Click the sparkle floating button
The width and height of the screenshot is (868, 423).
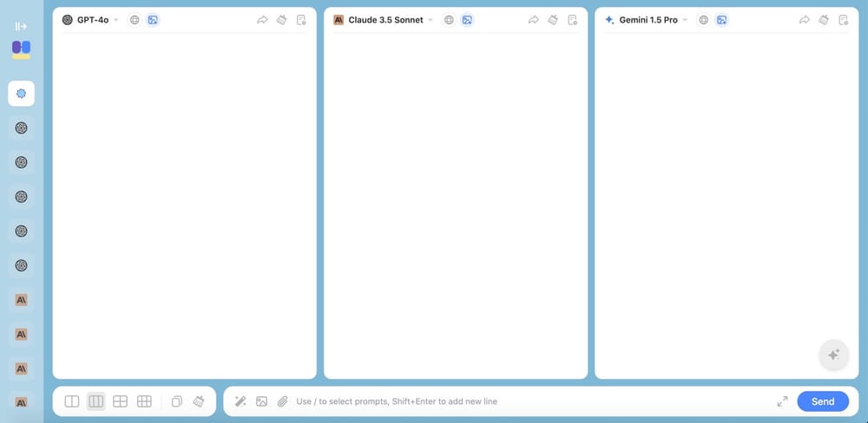833,354
